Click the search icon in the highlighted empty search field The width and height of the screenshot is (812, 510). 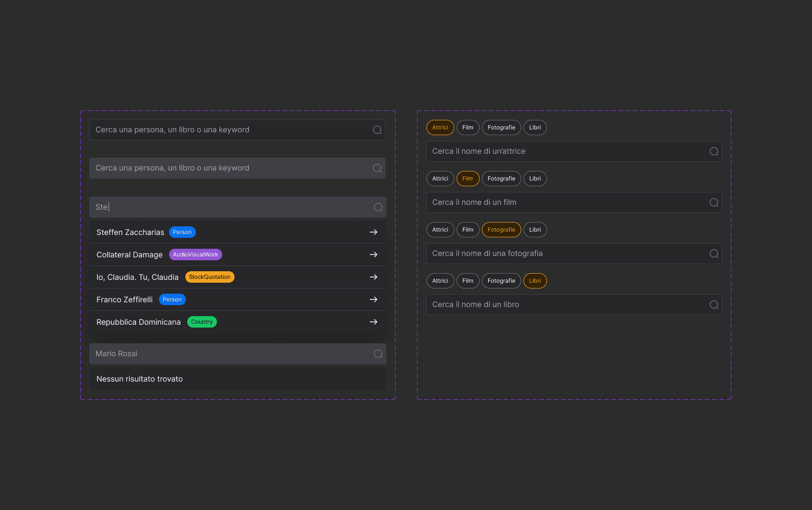coord(377,168)
